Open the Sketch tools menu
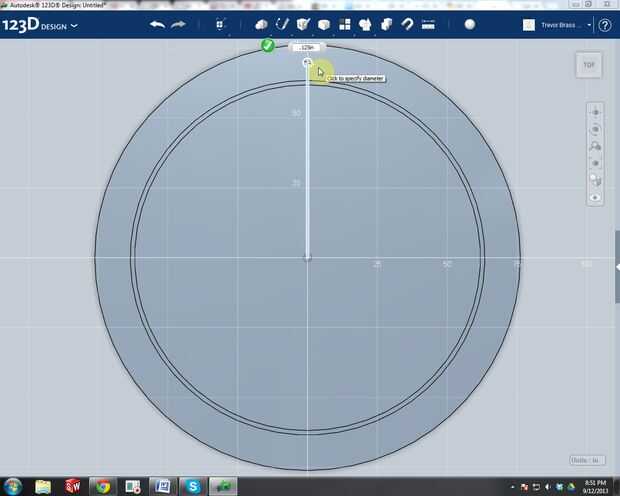The image size is (620, 496). [282, 25]
